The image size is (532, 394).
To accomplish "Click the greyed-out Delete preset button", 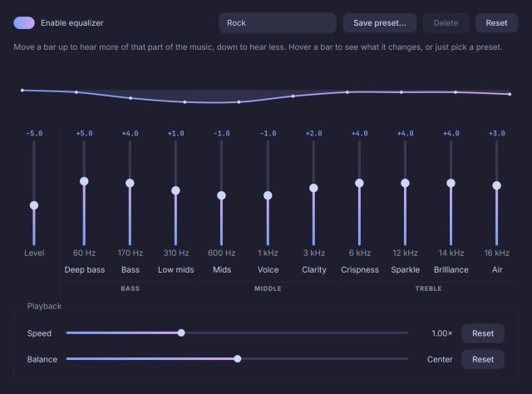I will (446, 22).
